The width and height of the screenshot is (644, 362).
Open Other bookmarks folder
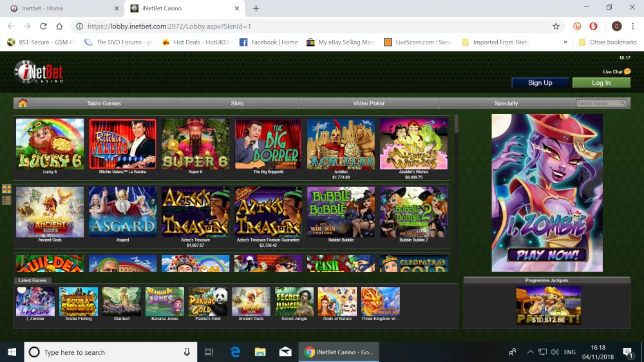coord(607,42)
